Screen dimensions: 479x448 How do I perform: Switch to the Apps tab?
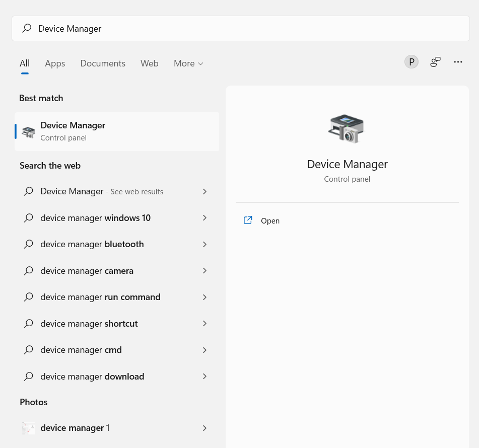[55, 63]
